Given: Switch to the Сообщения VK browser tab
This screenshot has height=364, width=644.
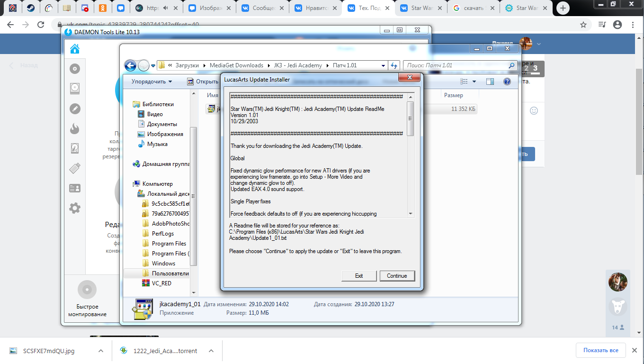Looking at the screenshot, I should click(x=262, y=8).
